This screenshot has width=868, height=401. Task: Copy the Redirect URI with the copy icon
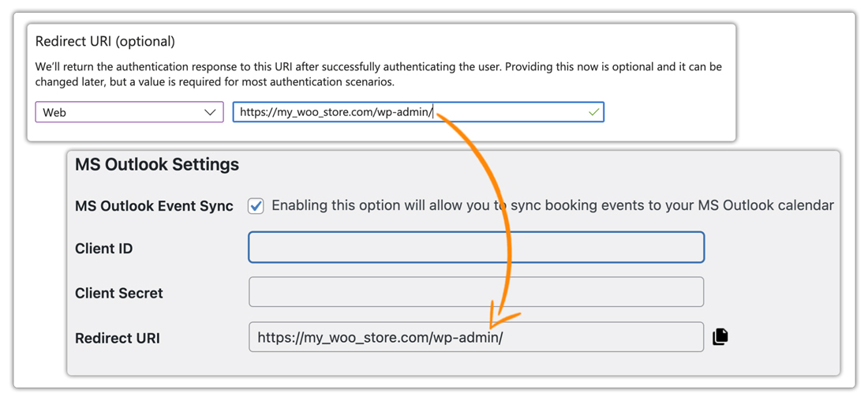tap(720, 337)
